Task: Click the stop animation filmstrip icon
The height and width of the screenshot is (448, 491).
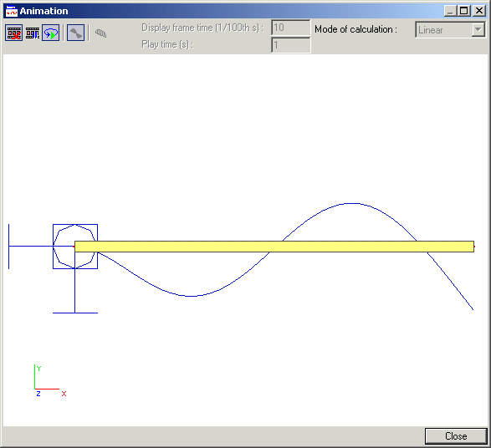Action: point(13,33)
